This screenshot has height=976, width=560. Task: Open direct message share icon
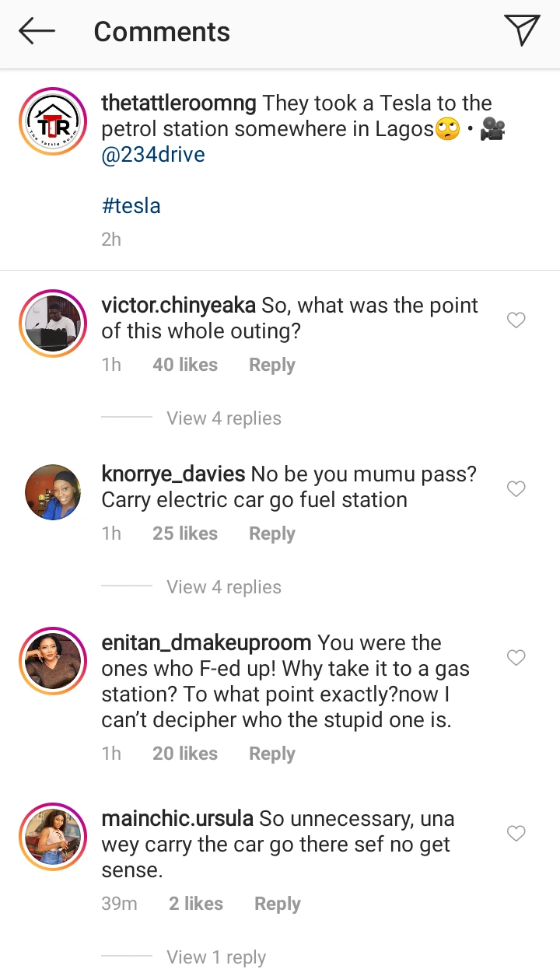pos(521,31)
